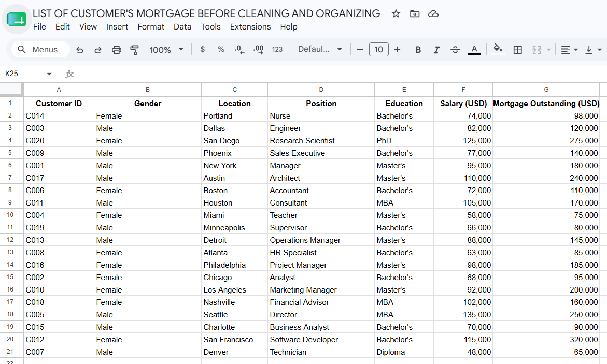Expand vertical align dropdown arrow
The image size is (607, 364).
(x=600, y=50)
